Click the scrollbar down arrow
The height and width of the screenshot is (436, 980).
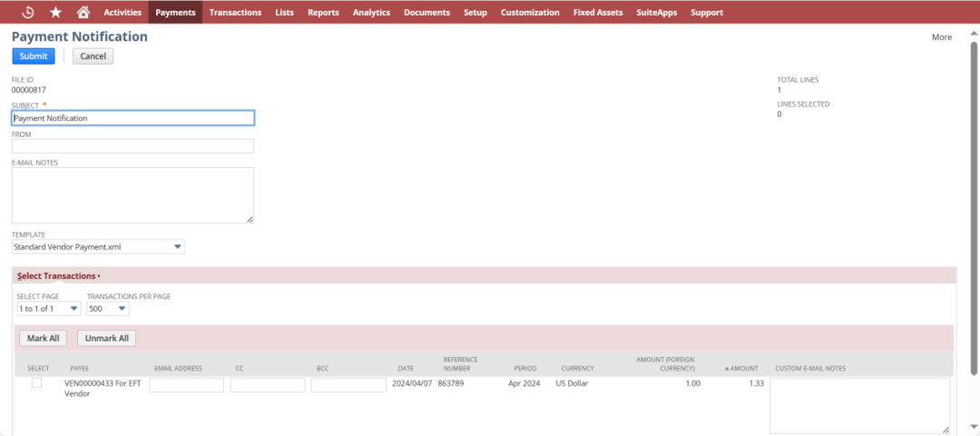[x=974, y=427]
